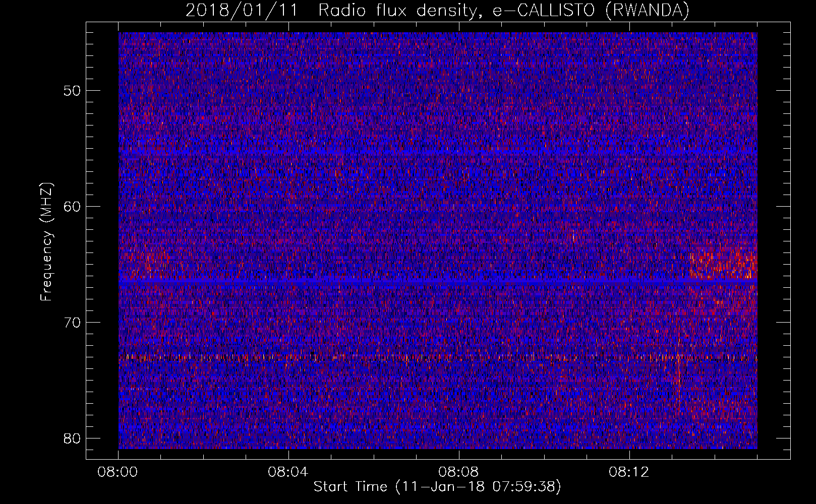The width and height of the screenshot is (816, 504).
Task: Click the 70 frequency tick label
Action: tap(72, 323)
